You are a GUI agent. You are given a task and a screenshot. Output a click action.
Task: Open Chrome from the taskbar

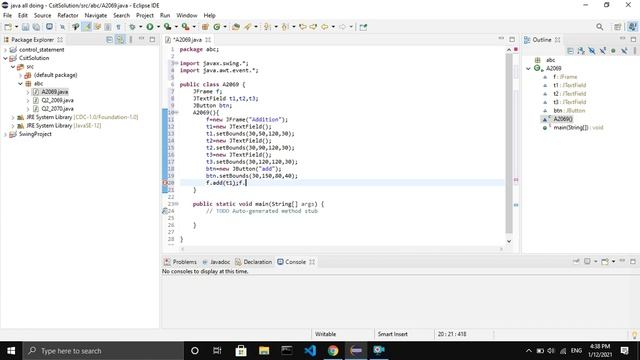pos(333,351)
